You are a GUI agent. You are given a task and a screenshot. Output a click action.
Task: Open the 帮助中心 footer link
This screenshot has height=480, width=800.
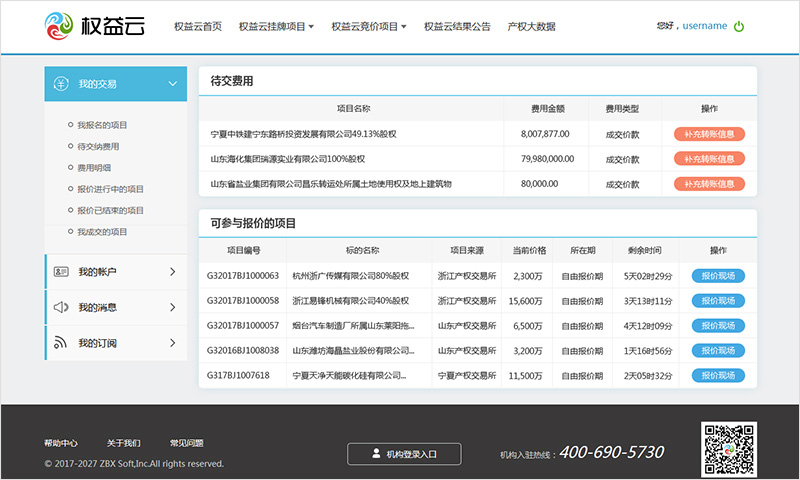coord(61,443)
